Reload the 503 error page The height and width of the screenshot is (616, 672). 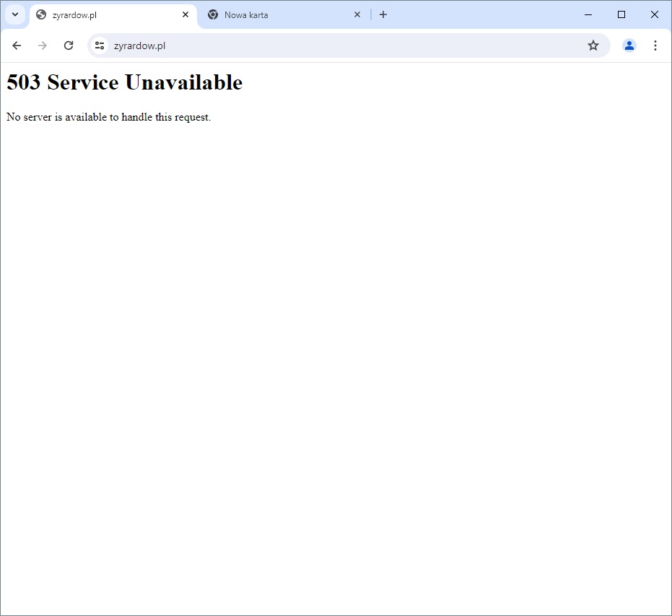coord(69,45)
